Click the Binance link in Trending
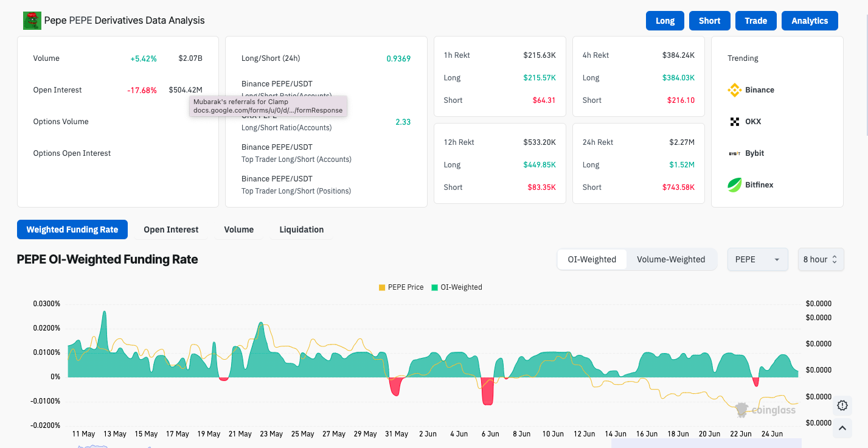 click(x=760, y=90)
